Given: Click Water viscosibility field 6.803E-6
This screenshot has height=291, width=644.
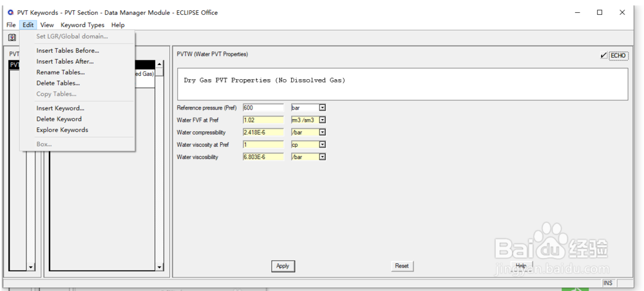Looking at the screenshot, I should click(x=263, y=157).
